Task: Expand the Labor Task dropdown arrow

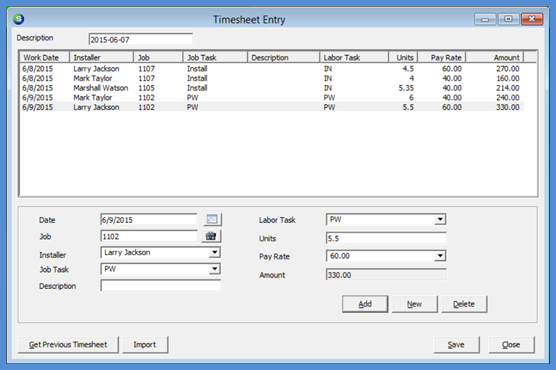Action: click(x=440, y=219)
